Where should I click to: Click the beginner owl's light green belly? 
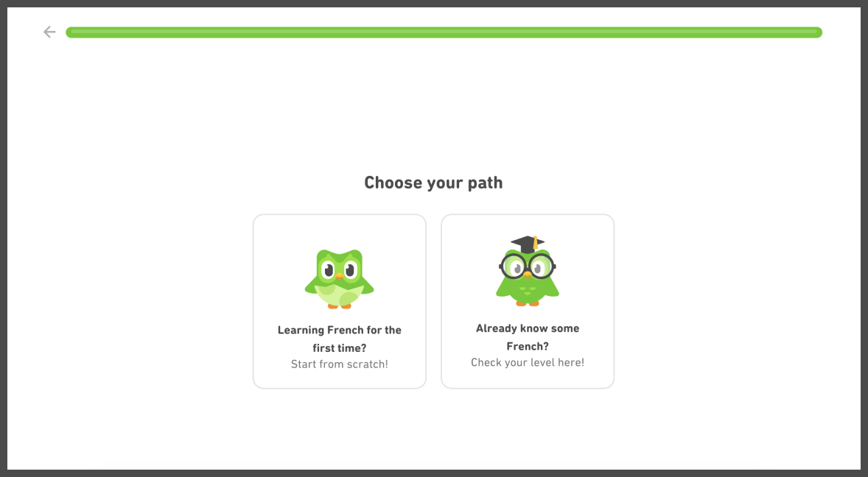[340, 296]
